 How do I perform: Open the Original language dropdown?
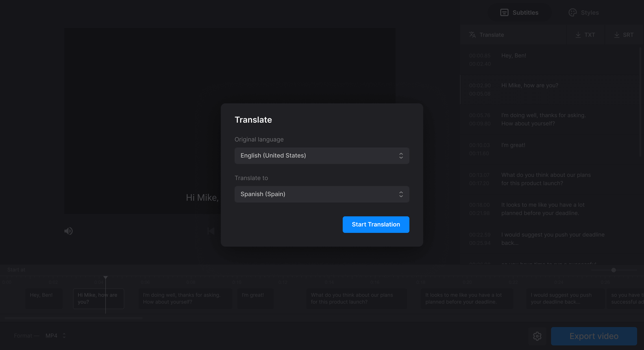click(x=322, y=156)
